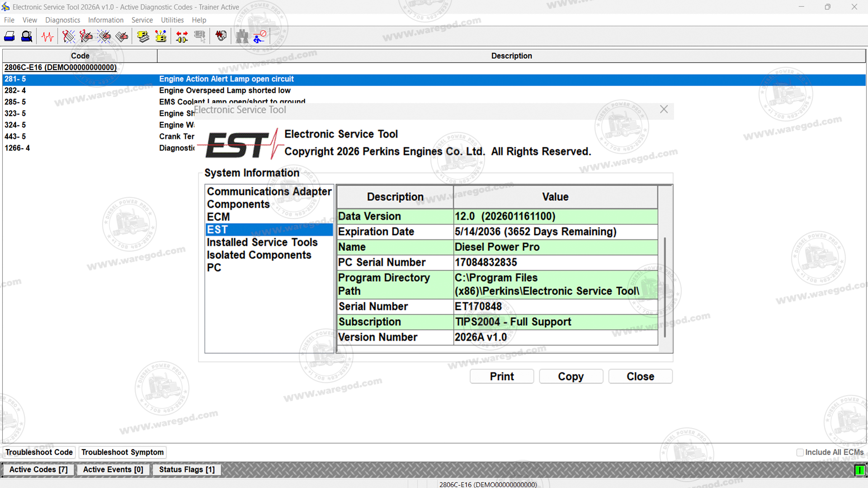The image size is (868, 488).
Task: Open the Diagnostics menu
Action: 62,20
